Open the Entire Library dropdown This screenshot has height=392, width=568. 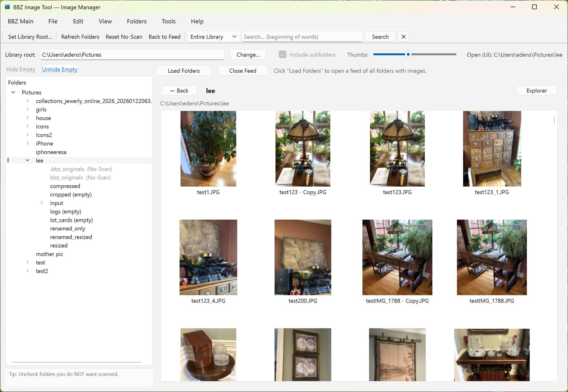pos(213,37)
